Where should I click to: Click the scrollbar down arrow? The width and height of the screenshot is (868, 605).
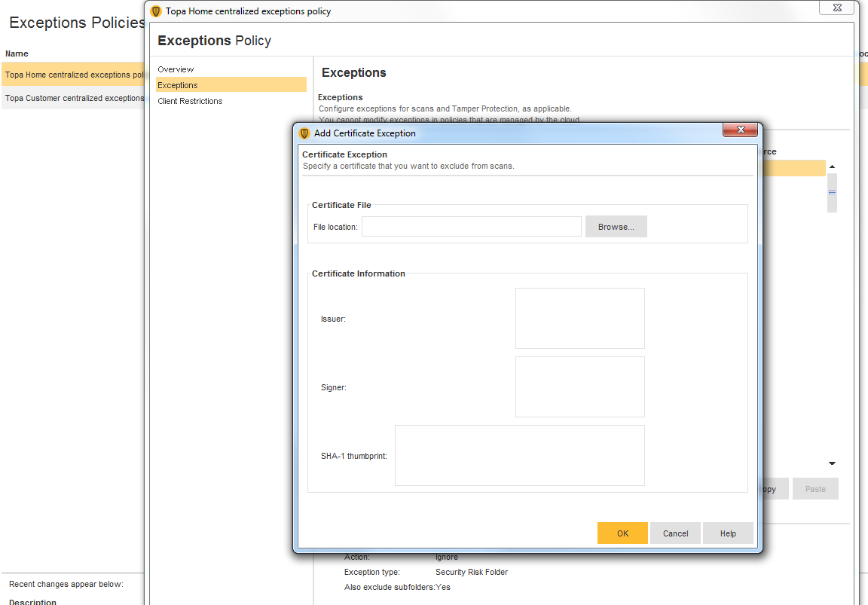tap(832, 463)
